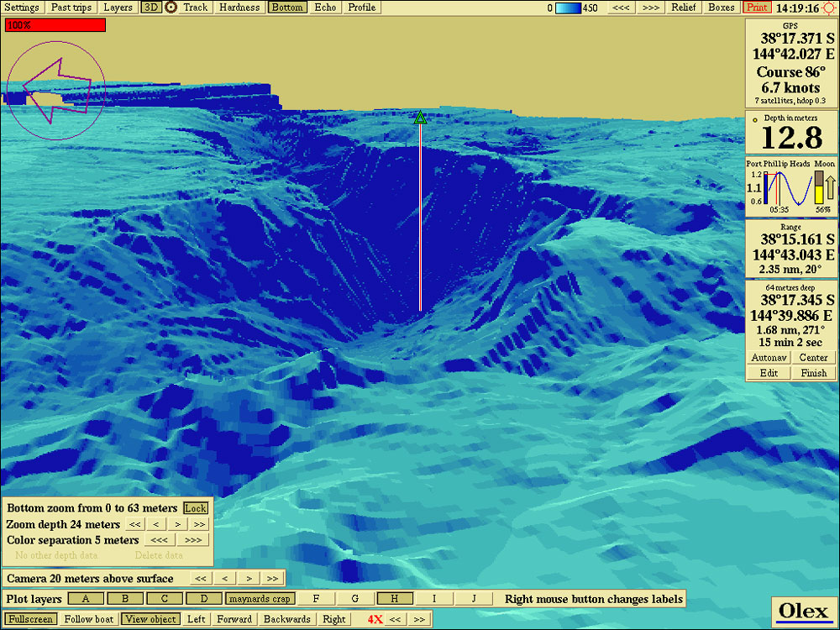The height and width of the screenshot is (630, 840).
Task: Toggle the Bottom view button
Action: coord(287,8)
